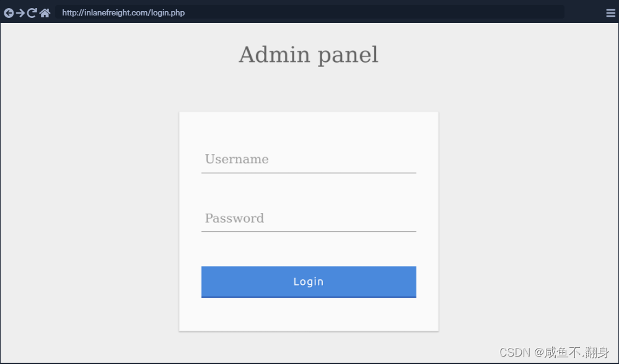Select the Password input field
This screenshot has width=619, height=364.
(309, 218)
